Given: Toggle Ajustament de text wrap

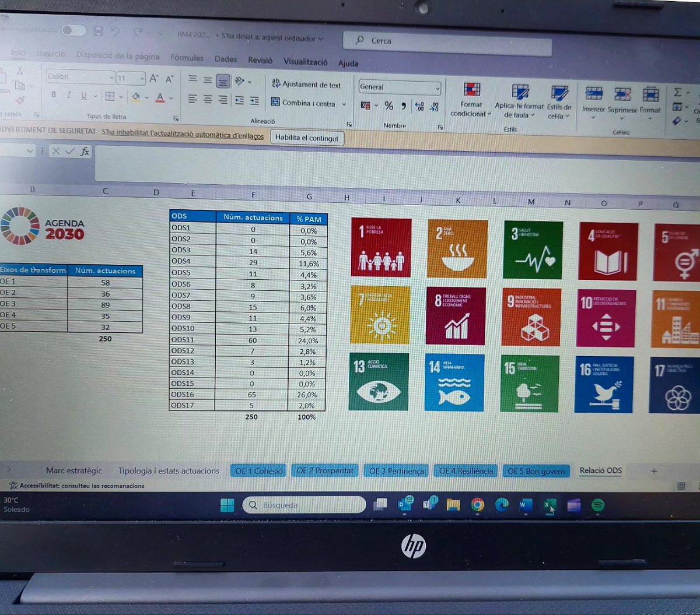Looking at the screenshot, I should 306,85.
